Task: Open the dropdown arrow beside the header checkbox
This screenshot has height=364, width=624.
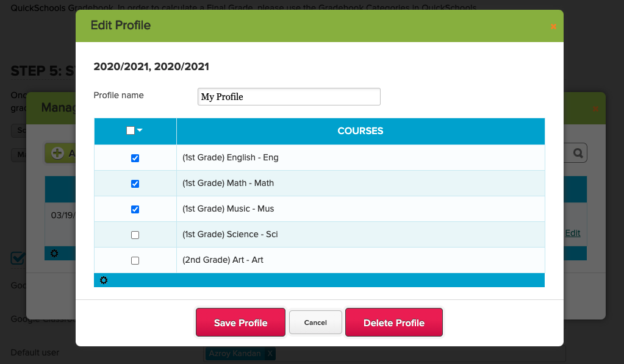Action: pyautogui.click(x=140, y=130)
